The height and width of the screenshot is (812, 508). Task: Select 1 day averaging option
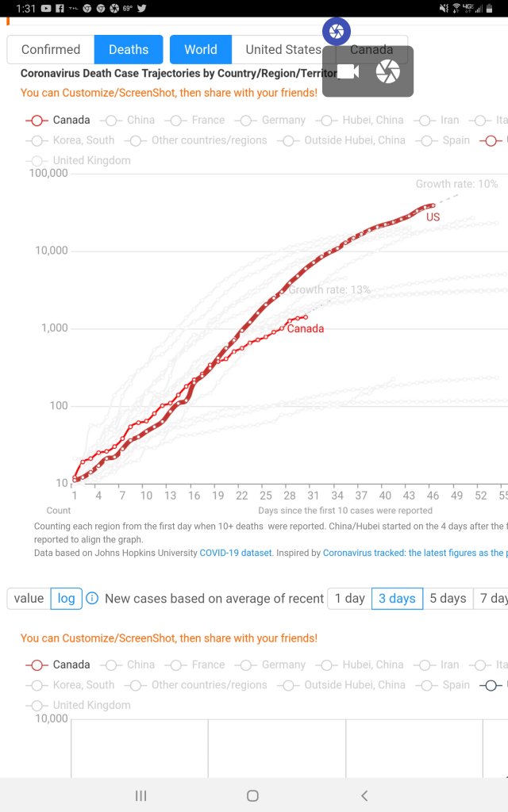pos(349,598)
